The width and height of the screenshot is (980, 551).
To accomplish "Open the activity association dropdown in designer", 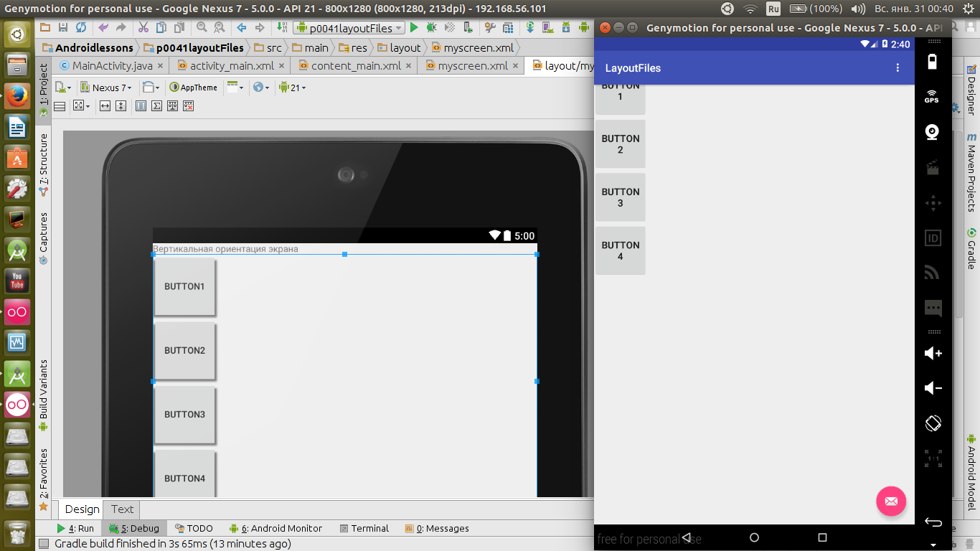I will click(x=235, y=88).
